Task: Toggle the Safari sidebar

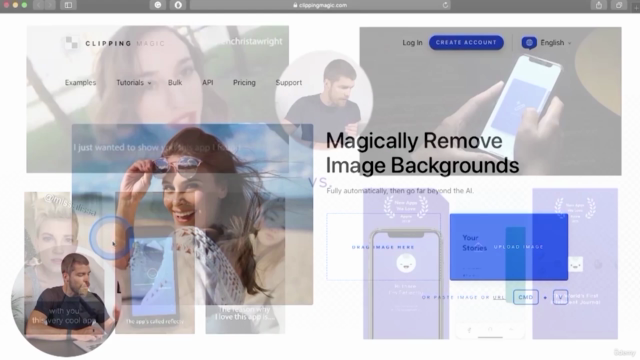Action: (x=68, y=5)
